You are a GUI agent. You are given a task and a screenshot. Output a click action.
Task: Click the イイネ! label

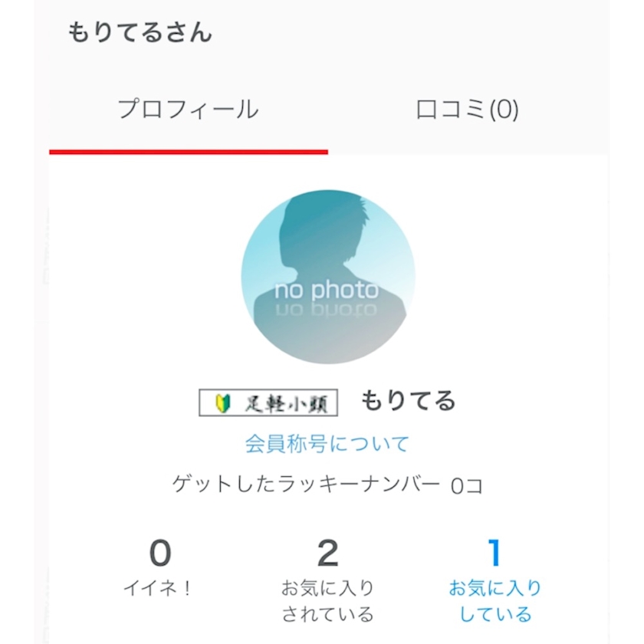159,588
